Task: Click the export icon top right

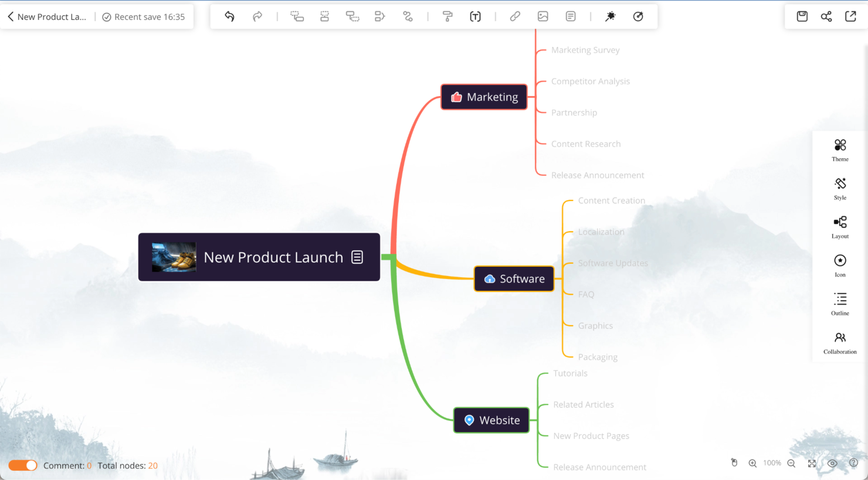Action: point(850,16)
